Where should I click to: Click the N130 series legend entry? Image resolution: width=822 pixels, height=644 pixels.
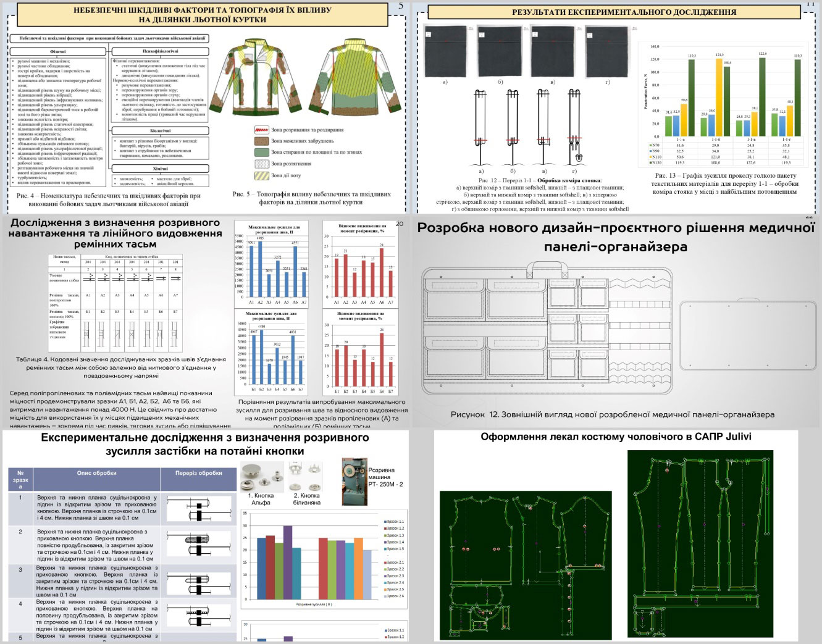[655, 163]
